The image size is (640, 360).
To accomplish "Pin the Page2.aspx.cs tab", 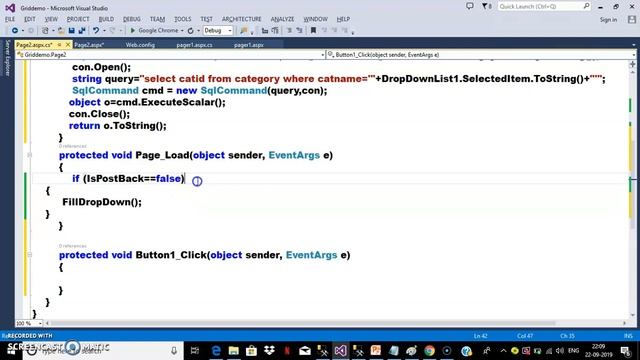I will click(x=60, y=44).
